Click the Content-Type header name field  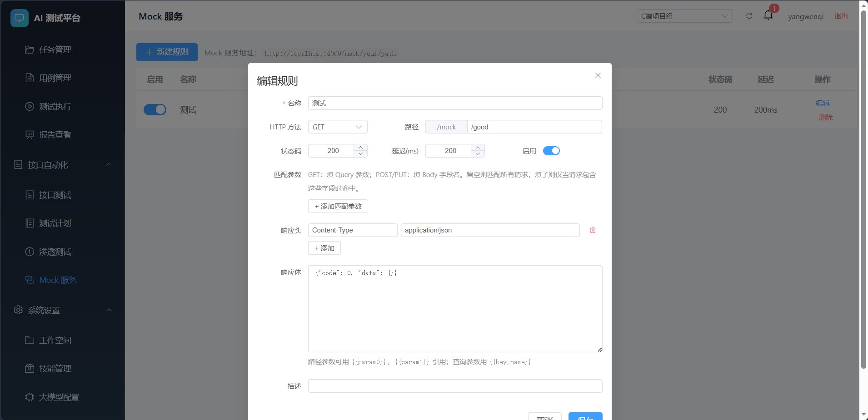(353, 230)
